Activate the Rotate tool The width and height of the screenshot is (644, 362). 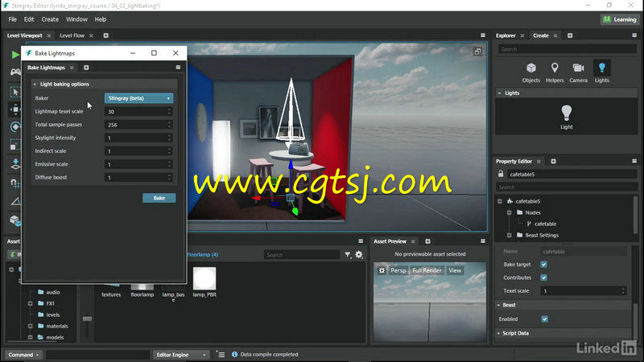pos(15,127)
